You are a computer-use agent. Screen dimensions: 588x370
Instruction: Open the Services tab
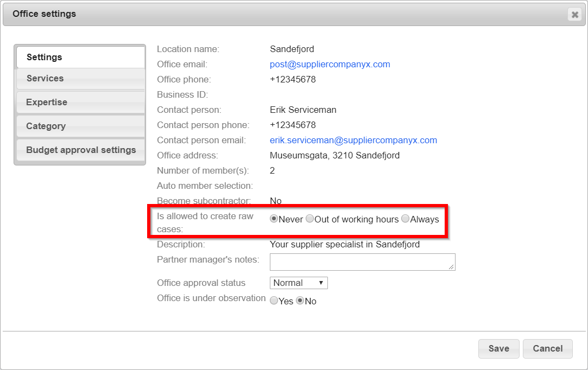pos(80,79)
